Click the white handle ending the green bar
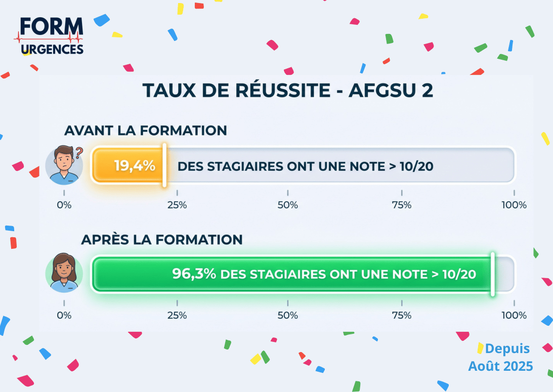Image resolution: width=553 pixels, height=392 pixels. pos(493,274)
